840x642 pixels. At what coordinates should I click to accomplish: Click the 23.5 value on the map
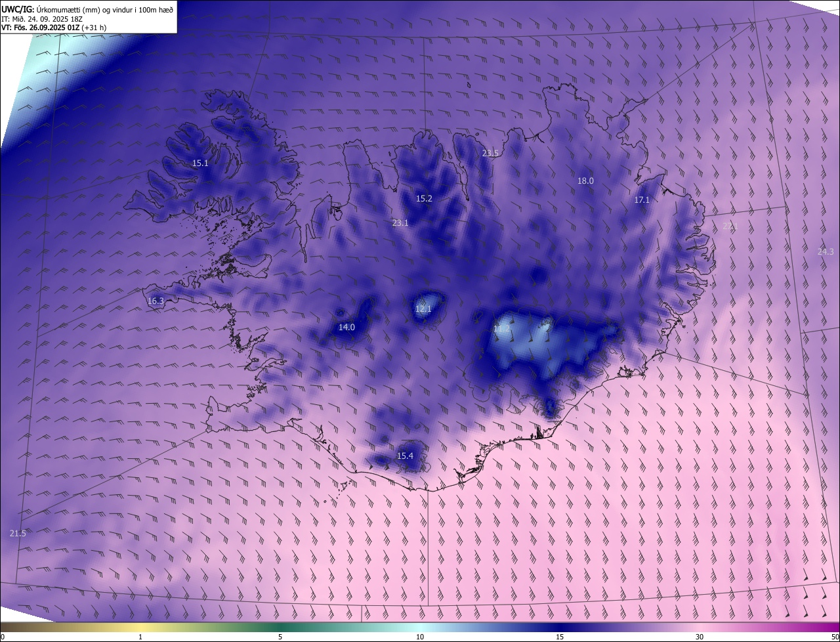[x=490, y=154]
